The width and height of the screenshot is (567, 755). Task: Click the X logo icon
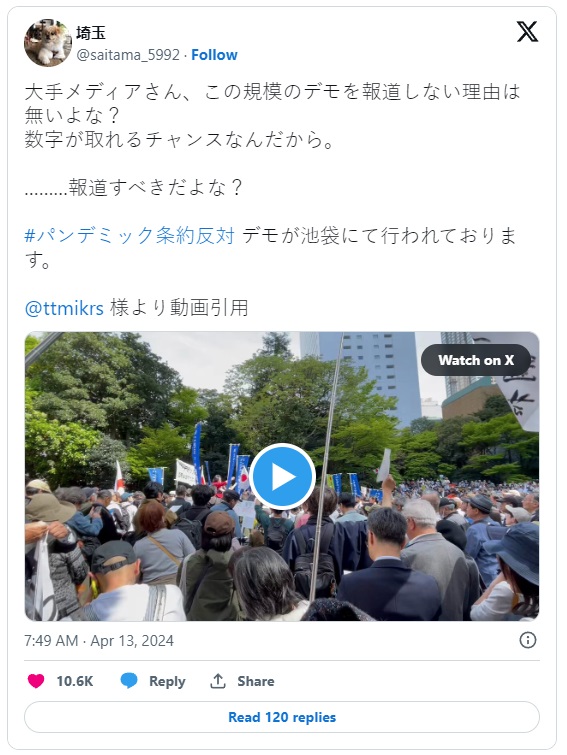pos(527,32)
